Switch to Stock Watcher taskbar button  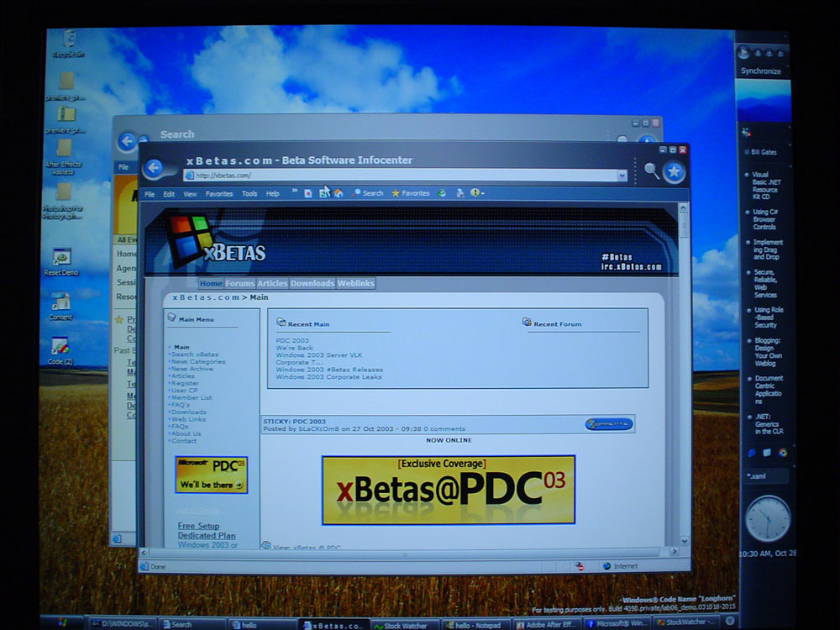(405, 625)
